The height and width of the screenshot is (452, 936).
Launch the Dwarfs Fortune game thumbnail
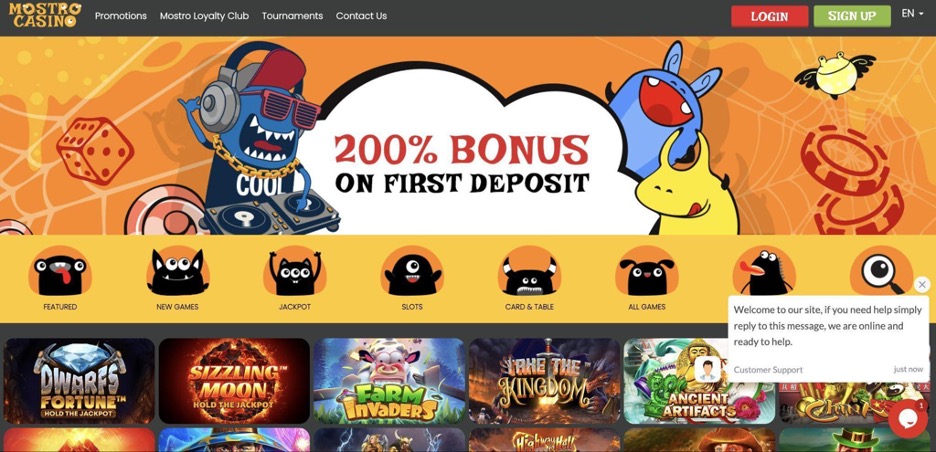tap(79, 381)
